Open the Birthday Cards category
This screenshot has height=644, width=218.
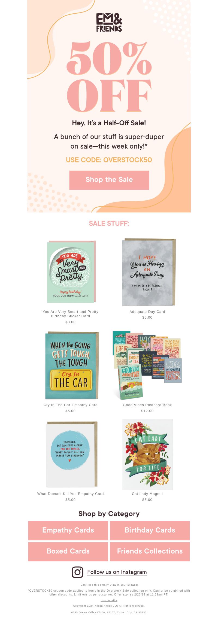pyautogui.click(x=150, y=530)
